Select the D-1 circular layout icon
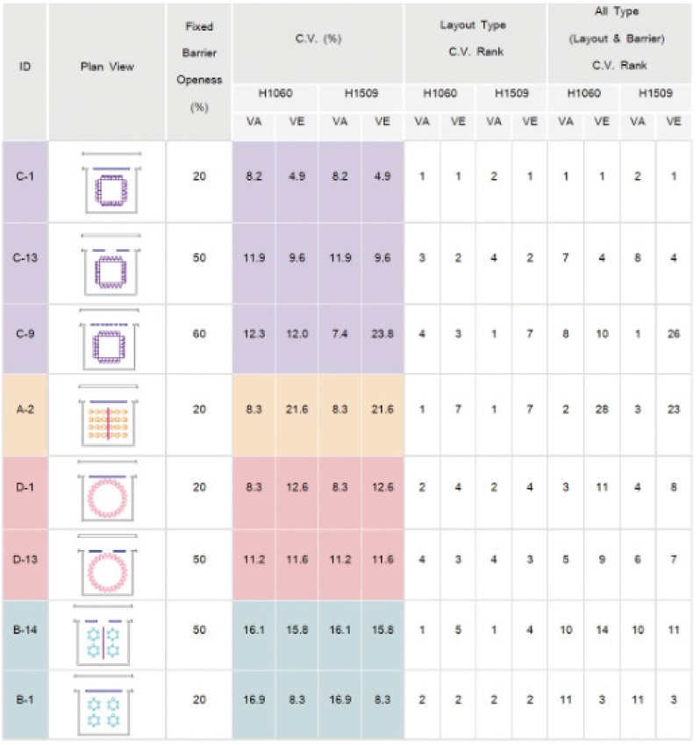 coord(107,491)
